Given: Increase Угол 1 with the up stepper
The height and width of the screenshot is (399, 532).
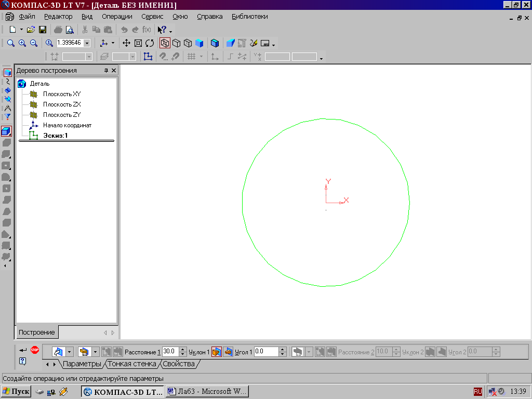Looking at the screenshot, I should click(x=283, y=350).
